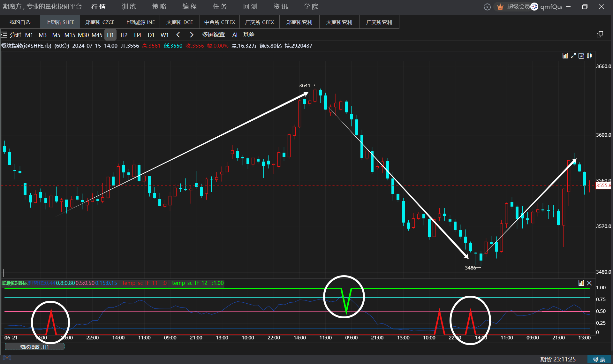Switch to 我的自选 tab
Screen dimensions: 613x364
20,22
